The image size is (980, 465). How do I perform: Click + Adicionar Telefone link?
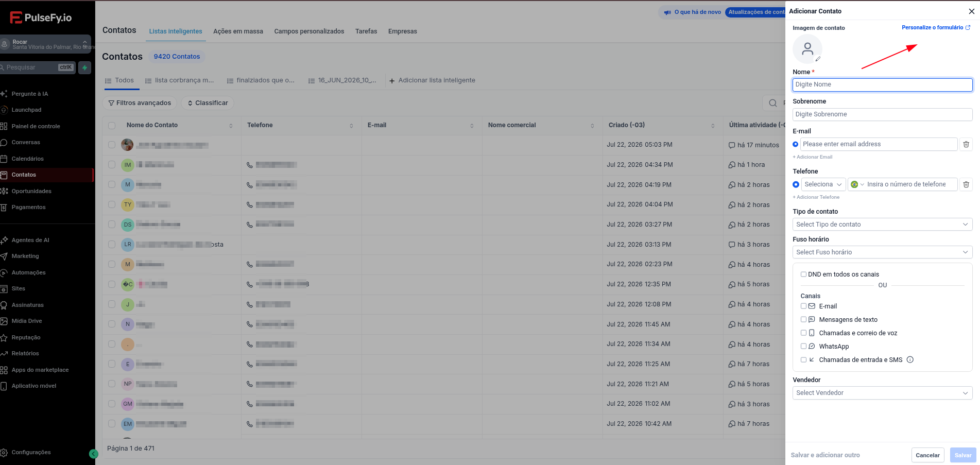pyautogui.click(x=816, y=197)
